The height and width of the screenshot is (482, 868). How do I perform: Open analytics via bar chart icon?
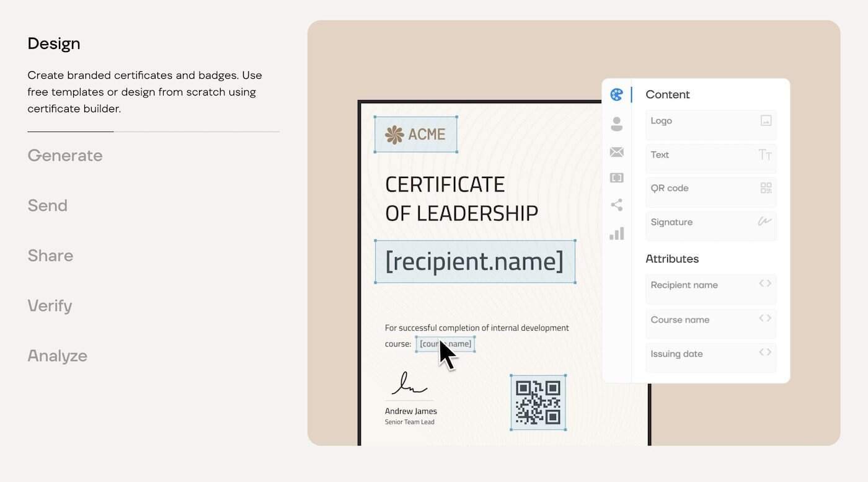click(x=616, y=233)
